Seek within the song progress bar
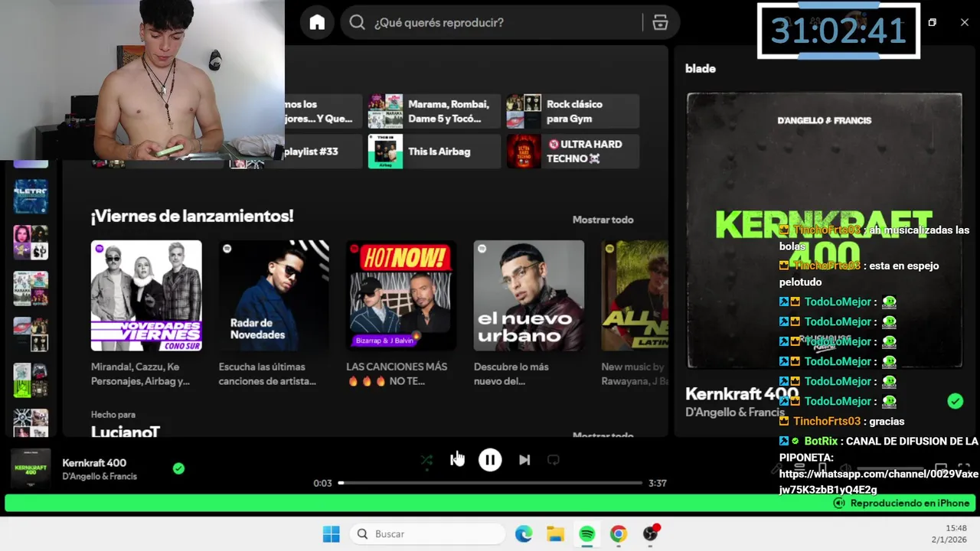The height and width of the screenshot is (551, 980). pyautogui.click(x=490, y=483)
